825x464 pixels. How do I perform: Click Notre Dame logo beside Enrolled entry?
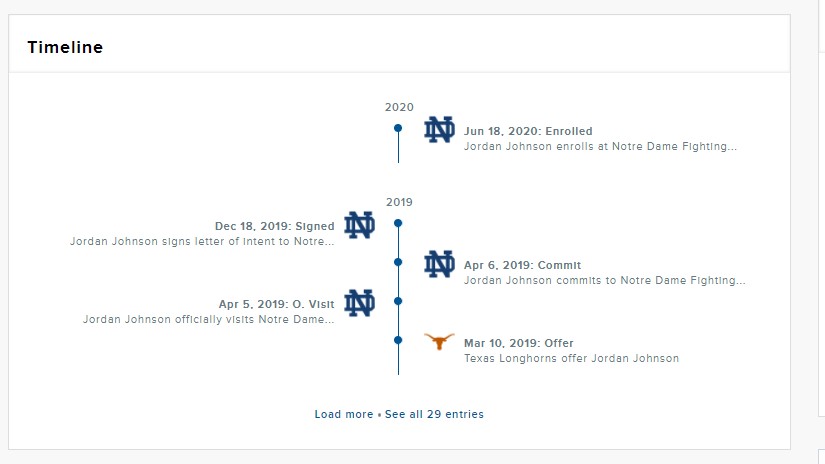point(439,130)
